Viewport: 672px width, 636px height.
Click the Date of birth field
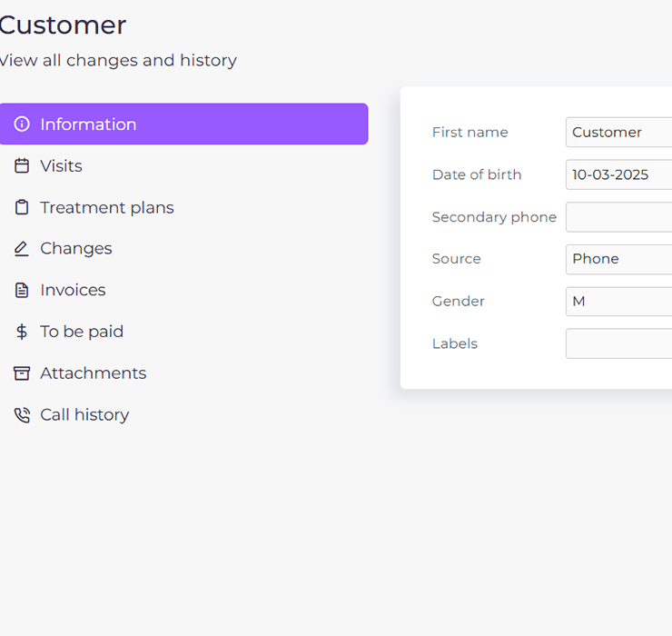point(618,174)
